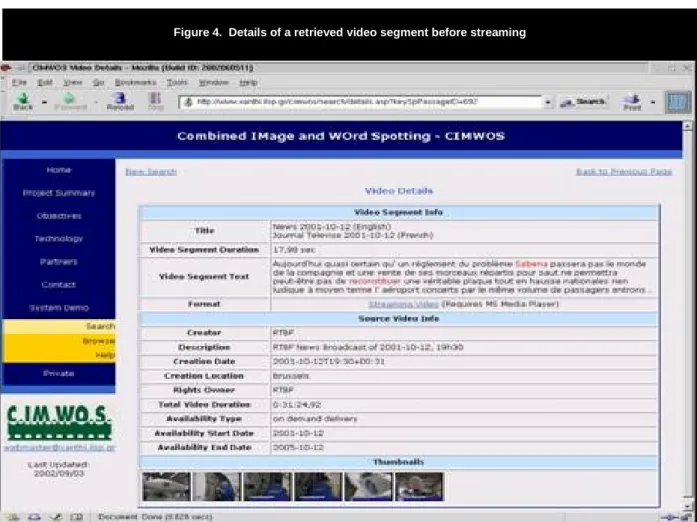This screenshot has height=522, width=697.
Task: Click the duration value 17,98 sec
Action: (x=294, y=250)
